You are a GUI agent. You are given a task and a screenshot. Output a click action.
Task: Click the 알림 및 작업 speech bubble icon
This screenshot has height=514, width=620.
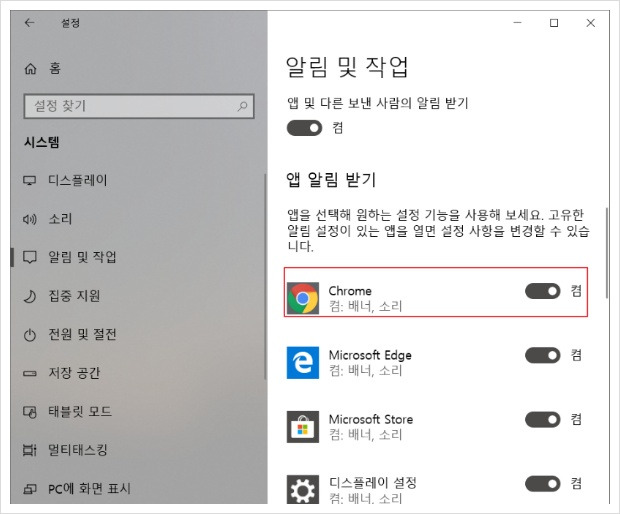(x=30, y=257)
